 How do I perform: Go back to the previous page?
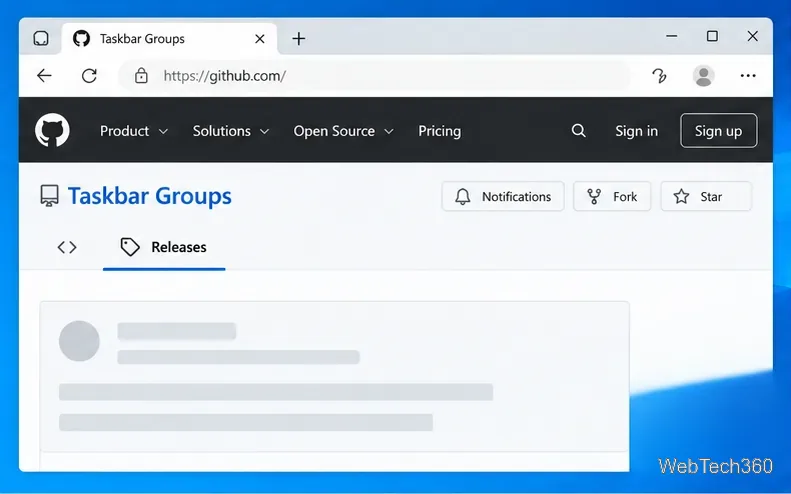[x=44, y=76]
